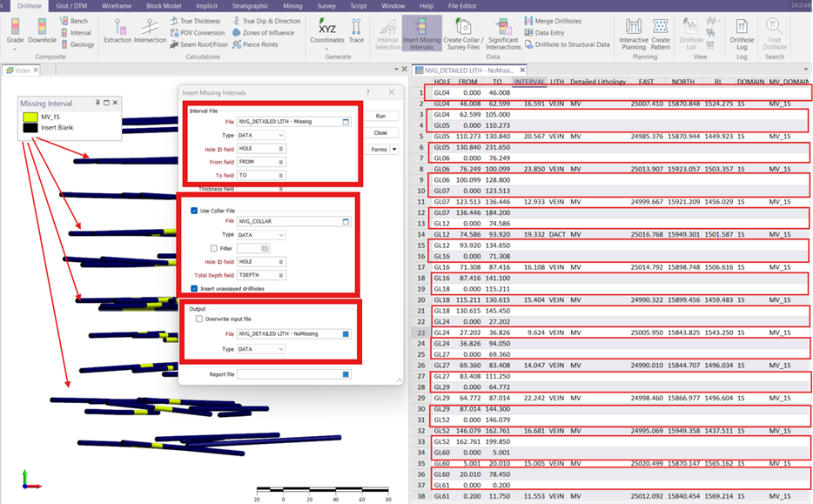Click the yellow MV_1S legend swatch
The height and width of the screenshot is (504, 813).
30,116
